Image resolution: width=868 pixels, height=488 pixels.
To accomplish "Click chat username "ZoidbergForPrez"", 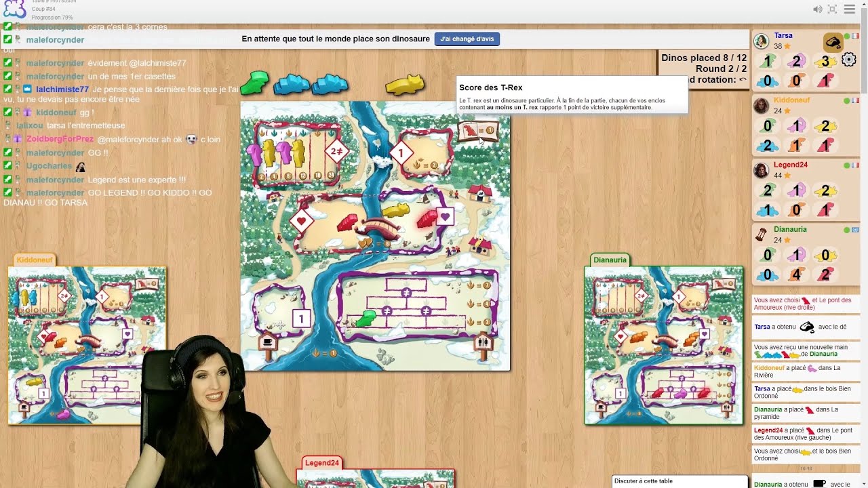I will pyautogui.click(x=60, y=139).
